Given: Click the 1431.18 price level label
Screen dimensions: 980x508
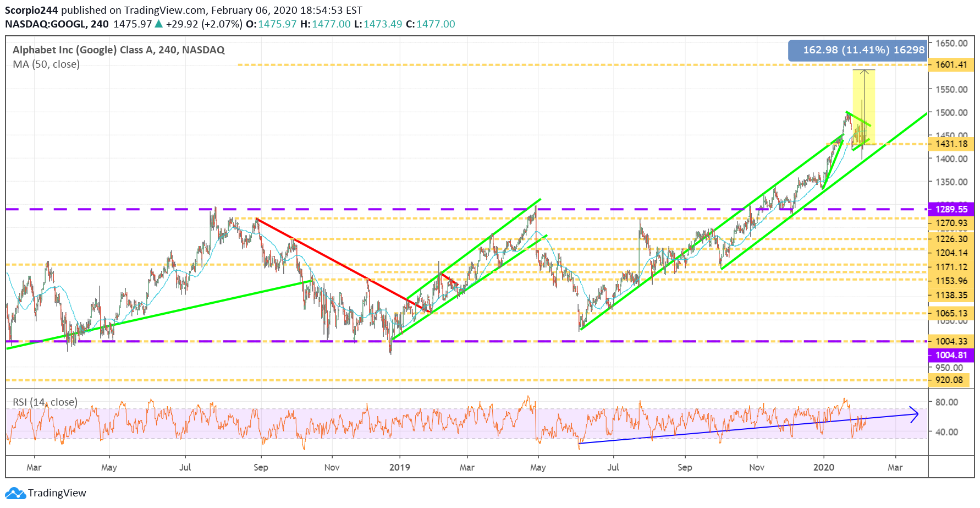Looking at the screenshot, I should click(x=951, y=144).
